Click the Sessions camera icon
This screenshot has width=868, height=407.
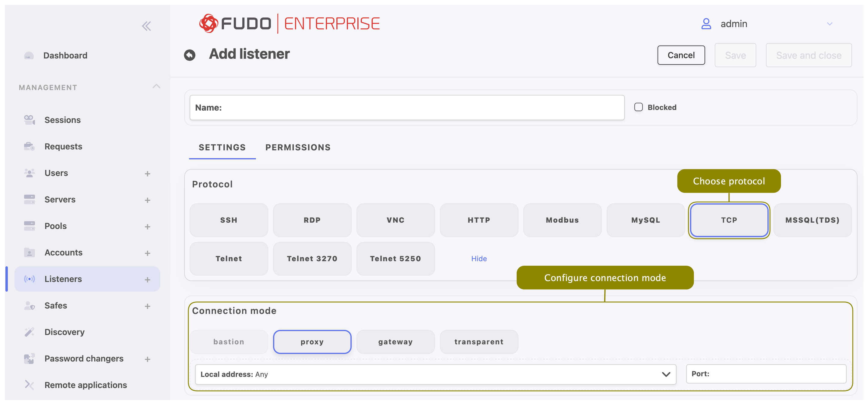[x=29, y=120]
